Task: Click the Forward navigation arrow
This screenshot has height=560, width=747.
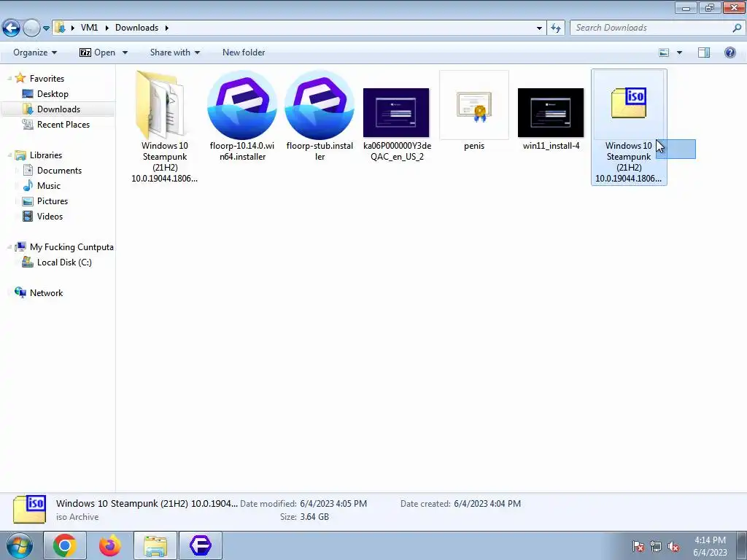Action: [x=31, y=28]
